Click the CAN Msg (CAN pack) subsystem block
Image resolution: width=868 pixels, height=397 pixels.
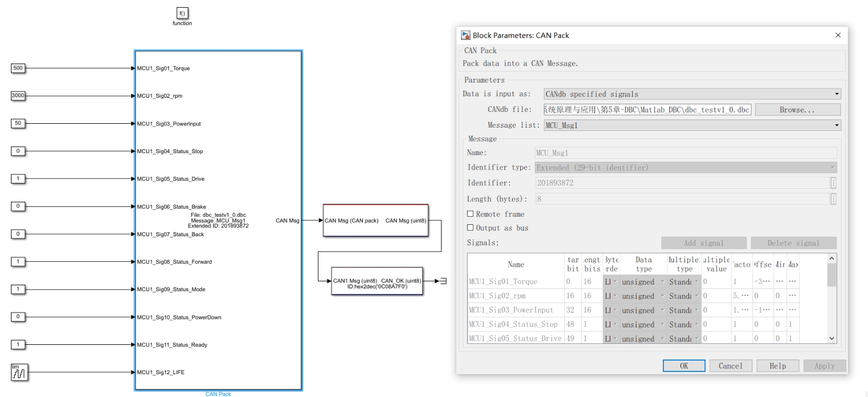pos(375,220)
